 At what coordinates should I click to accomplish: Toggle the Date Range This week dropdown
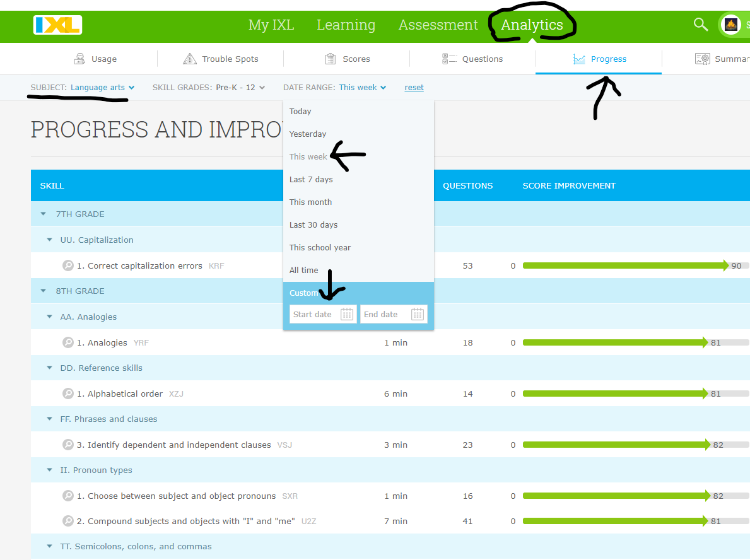(x=363, y=88)
